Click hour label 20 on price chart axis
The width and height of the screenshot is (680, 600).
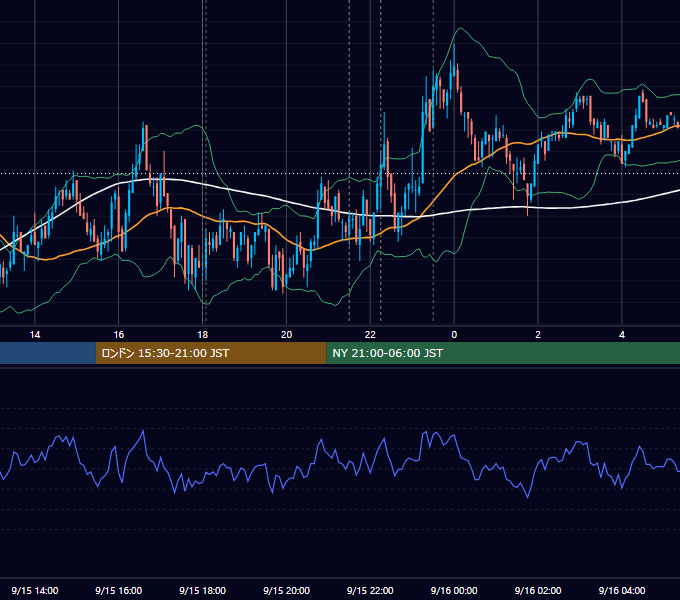tap(286, 335)
